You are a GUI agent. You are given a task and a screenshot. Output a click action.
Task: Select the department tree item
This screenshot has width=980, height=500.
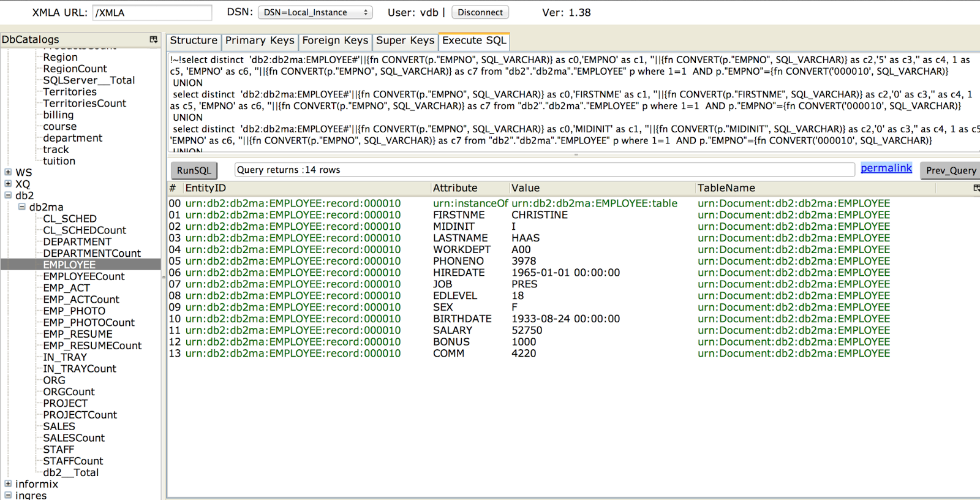pyautogui.click(x=72, y=138)
